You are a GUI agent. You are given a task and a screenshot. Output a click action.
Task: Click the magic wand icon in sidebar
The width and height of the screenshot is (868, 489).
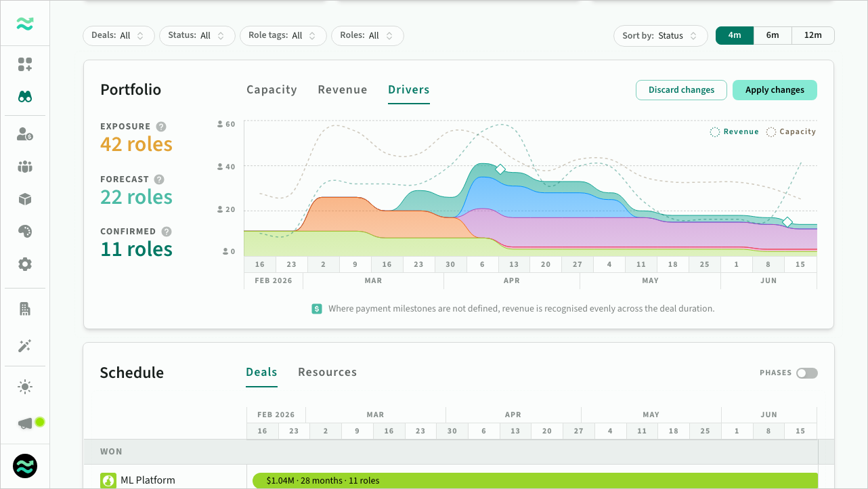tap(25, 346)
